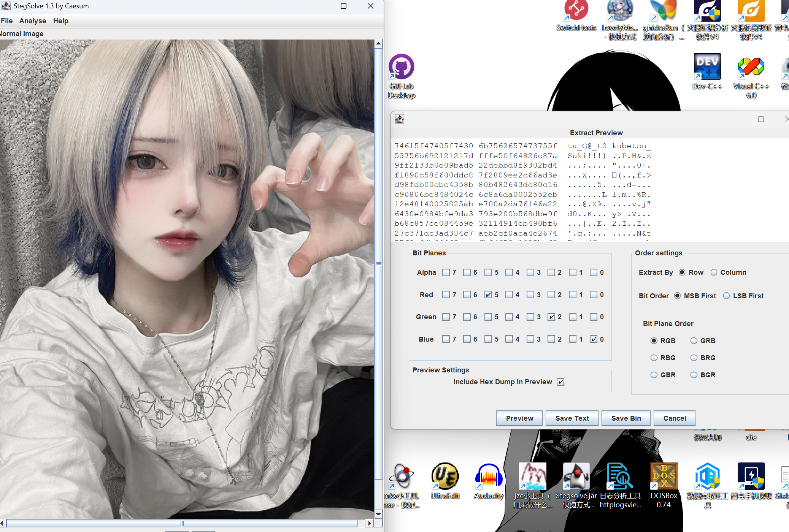Viewport: 789px width, 532px height.
Task: Open the Analyse menu
Action: coord(33,21)
